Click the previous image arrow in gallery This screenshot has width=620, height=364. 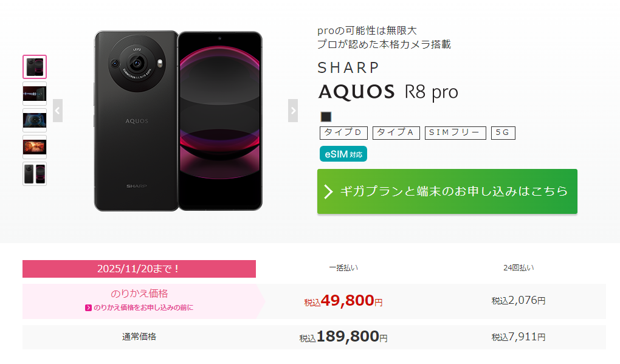pyautogui.click(x=58, y=111)
